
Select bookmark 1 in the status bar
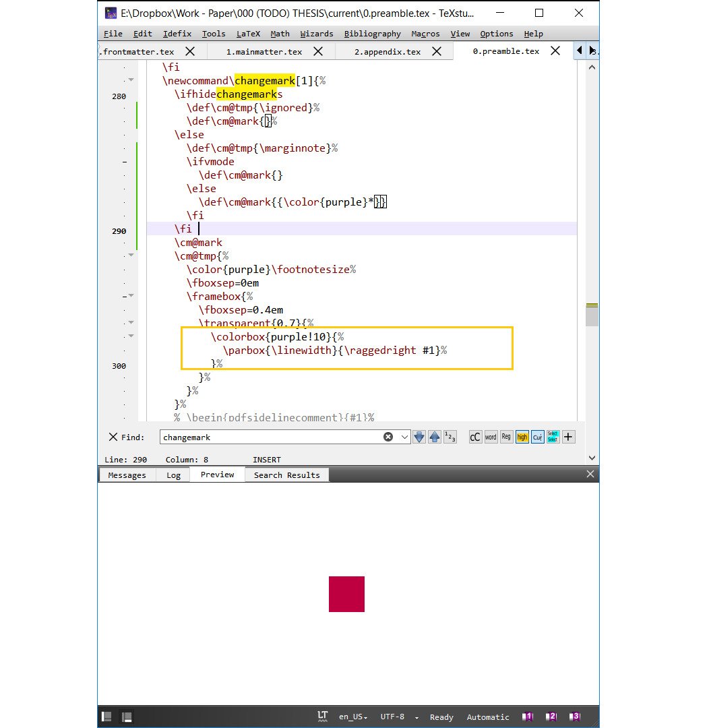[x=528, y=717]
